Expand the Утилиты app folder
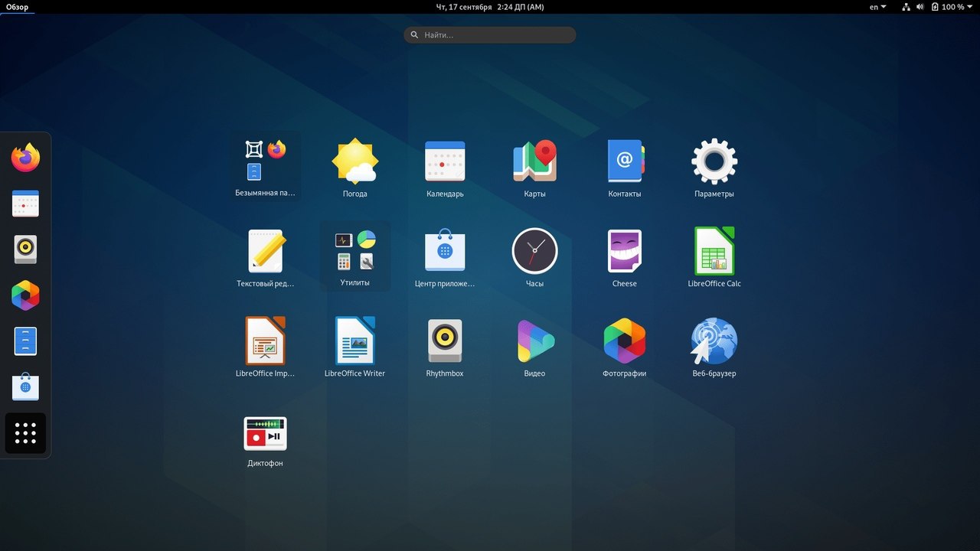This screenshot has width=980, height=551. [x=354, y=256]
